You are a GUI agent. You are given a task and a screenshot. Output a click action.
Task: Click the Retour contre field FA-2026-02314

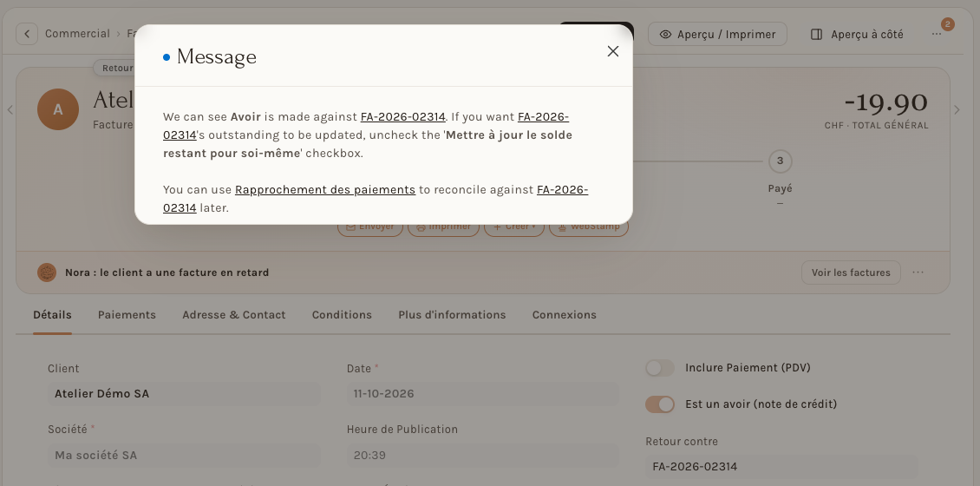point(782,467)
